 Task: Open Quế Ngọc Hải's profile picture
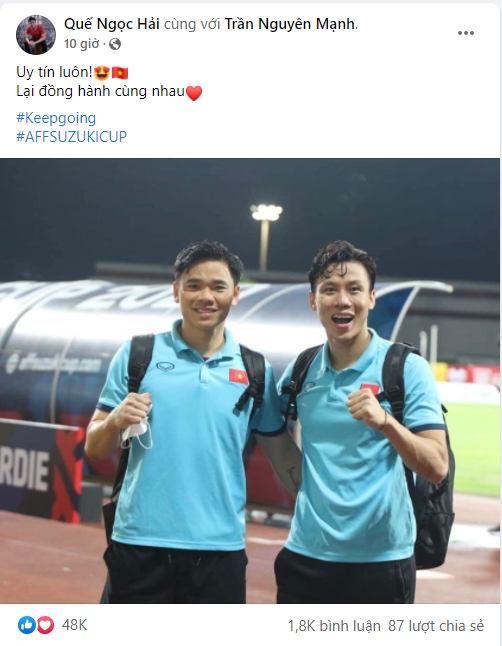[x=36, y=35]
